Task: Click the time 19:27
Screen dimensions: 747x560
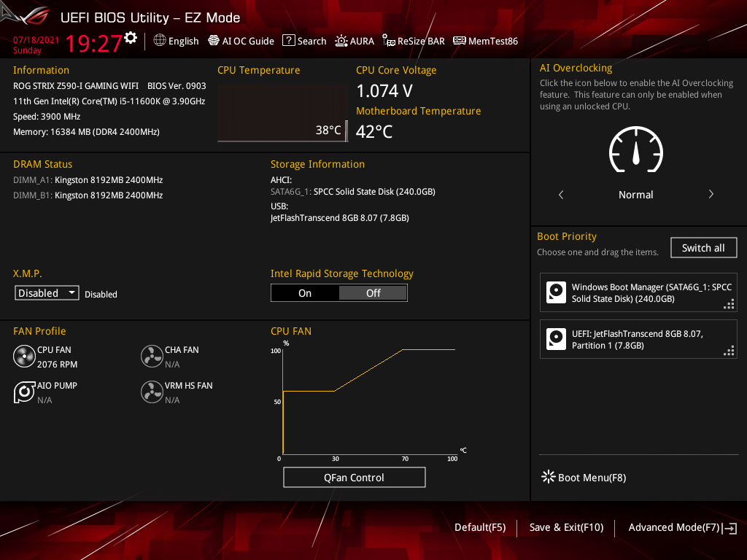Action: pos(93,43)
